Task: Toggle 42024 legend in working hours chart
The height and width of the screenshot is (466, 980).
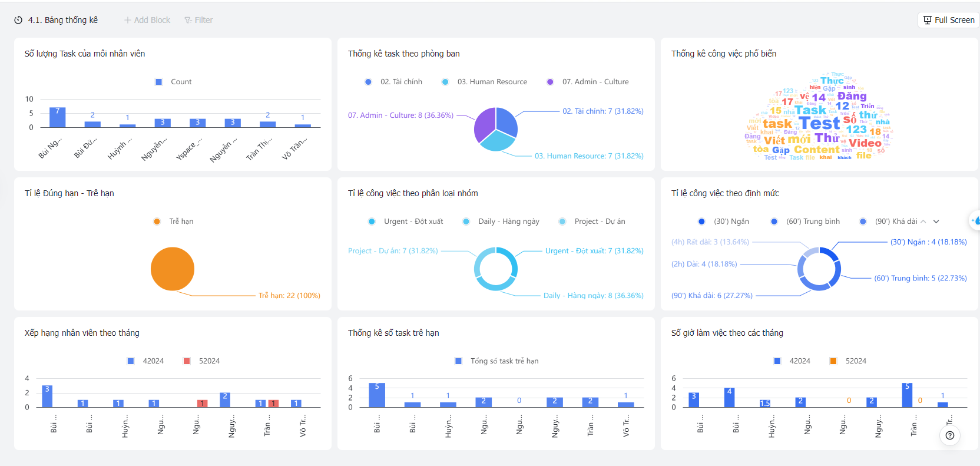Action: 792,361
